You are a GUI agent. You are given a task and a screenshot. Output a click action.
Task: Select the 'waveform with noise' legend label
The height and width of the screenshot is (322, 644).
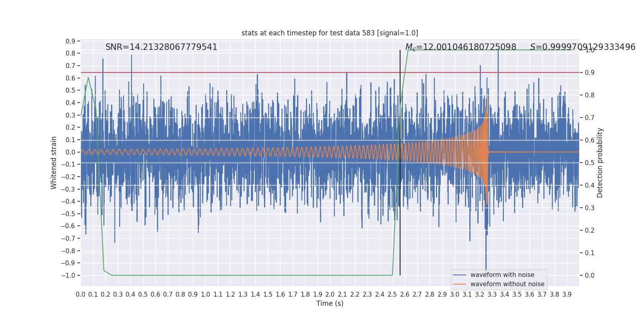(x=502, y=275)
